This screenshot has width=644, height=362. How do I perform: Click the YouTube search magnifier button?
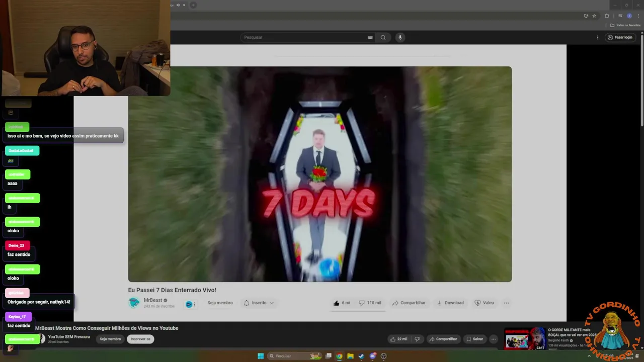(383, 37)
